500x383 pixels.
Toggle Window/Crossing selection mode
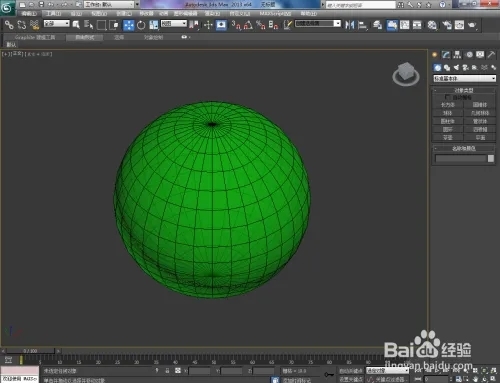pos(114,25)
